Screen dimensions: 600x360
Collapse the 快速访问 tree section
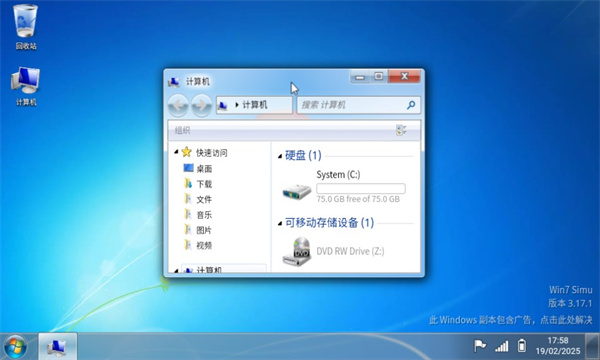(x=176, y=152)
